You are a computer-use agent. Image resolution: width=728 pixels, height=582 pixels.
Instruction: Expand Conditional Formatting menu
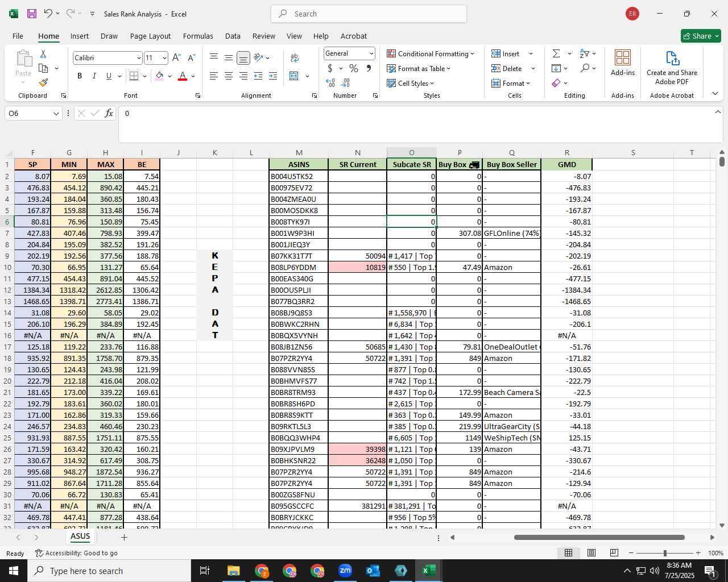point(431,53)
